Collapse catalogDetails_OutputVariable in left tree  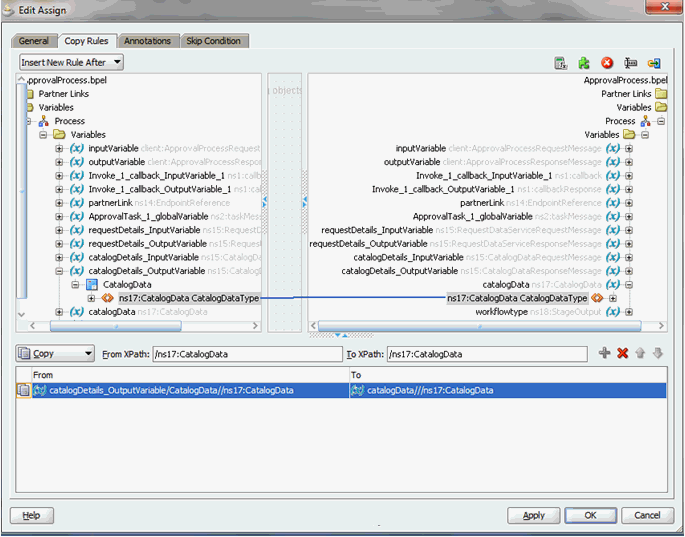tap(59, 271)
